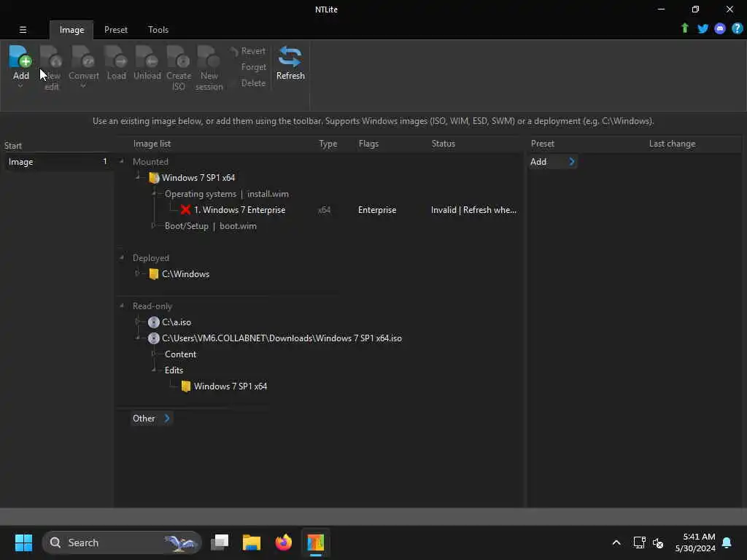This screenshot has width=747, height=560.
Task: Open the Help question mark icon
Action: [737, 28]
